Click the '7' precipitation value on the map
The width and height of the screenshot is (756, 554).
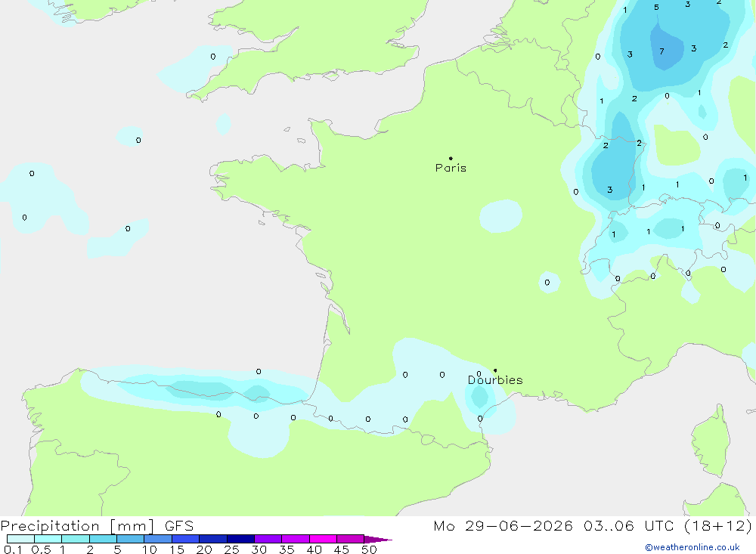tap(661, 51)
